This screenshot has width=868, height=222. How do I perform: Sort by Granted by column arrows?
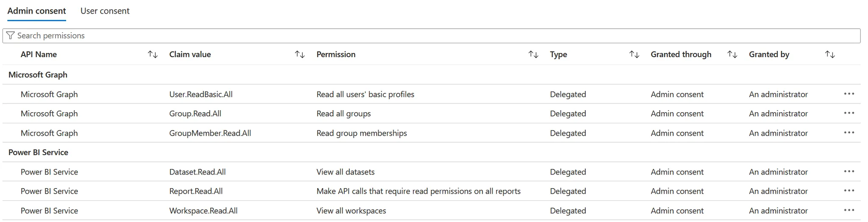(830, 55)
